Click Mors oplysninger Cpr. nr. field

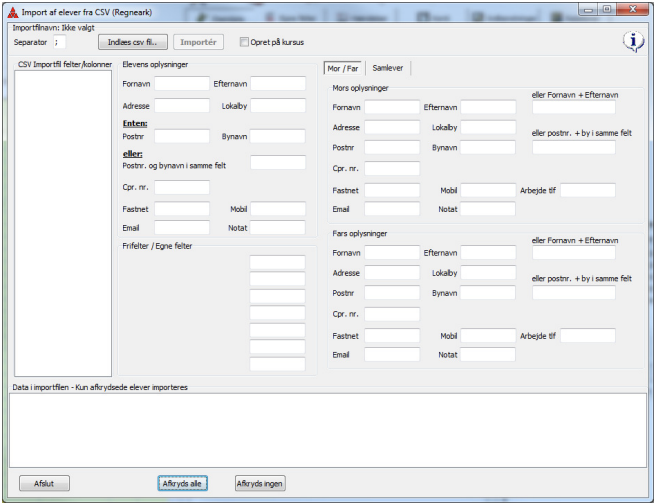[x=392, y=168]
